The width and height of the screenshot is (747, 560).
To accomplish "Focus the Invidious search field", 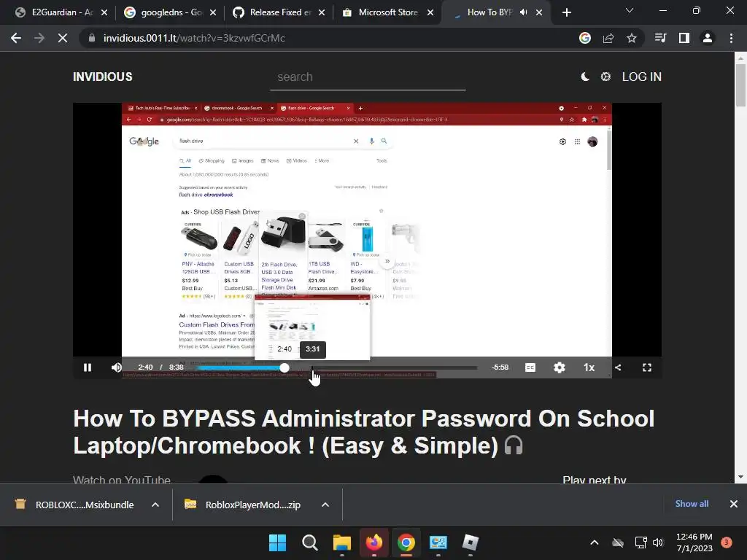I will coord(368,77).
